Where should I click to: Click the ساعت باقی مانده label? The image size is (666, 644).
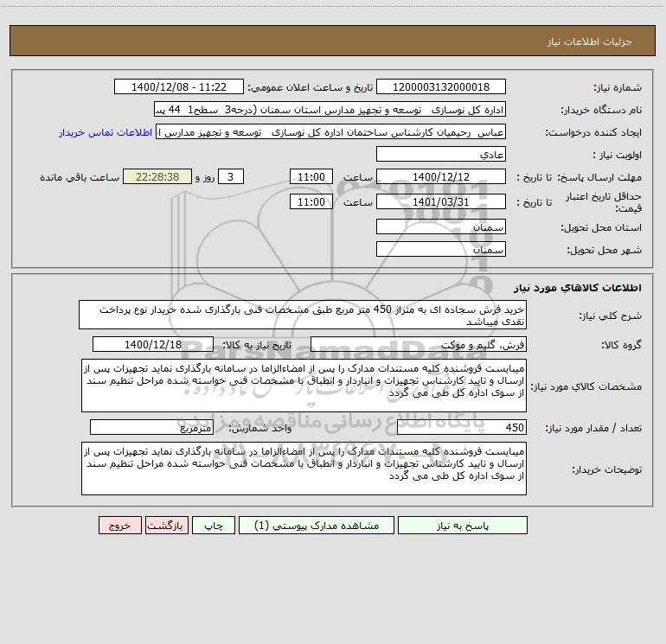[80, 177]
